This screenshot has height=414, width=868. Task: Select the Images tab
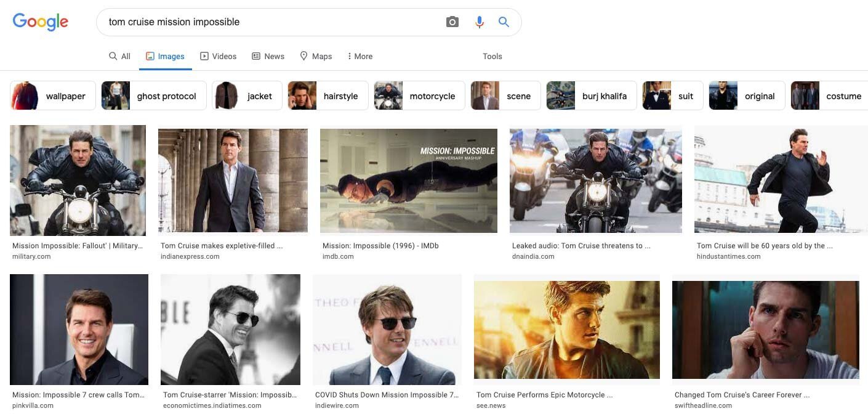point(165,56)
